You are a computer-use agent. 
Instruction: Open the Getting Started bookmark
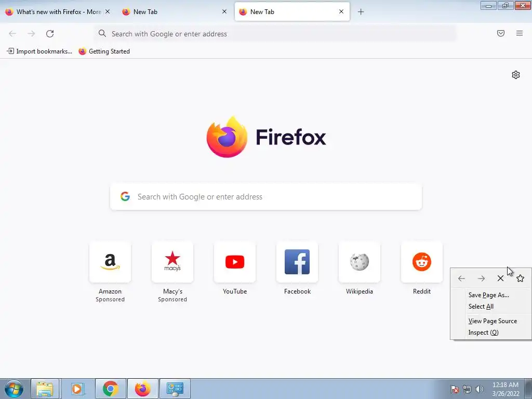104,51
